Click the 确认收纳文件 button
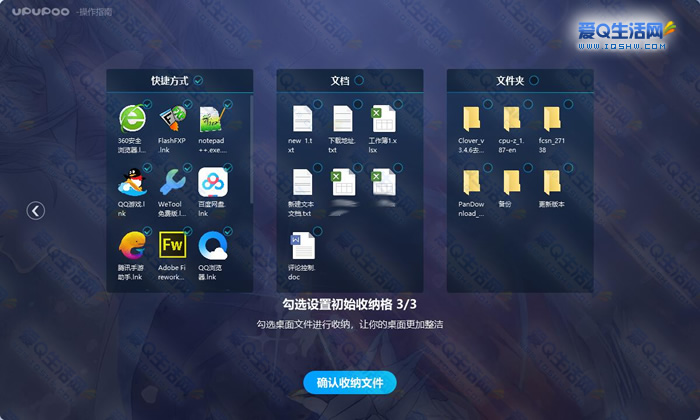The width and height of the screenshot is (700, 420). pos(350,383)
